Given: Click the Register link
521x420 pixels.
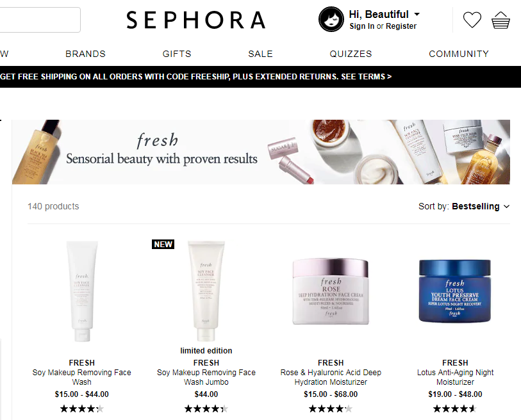Looking at the screenshot, I should point(401,26).
